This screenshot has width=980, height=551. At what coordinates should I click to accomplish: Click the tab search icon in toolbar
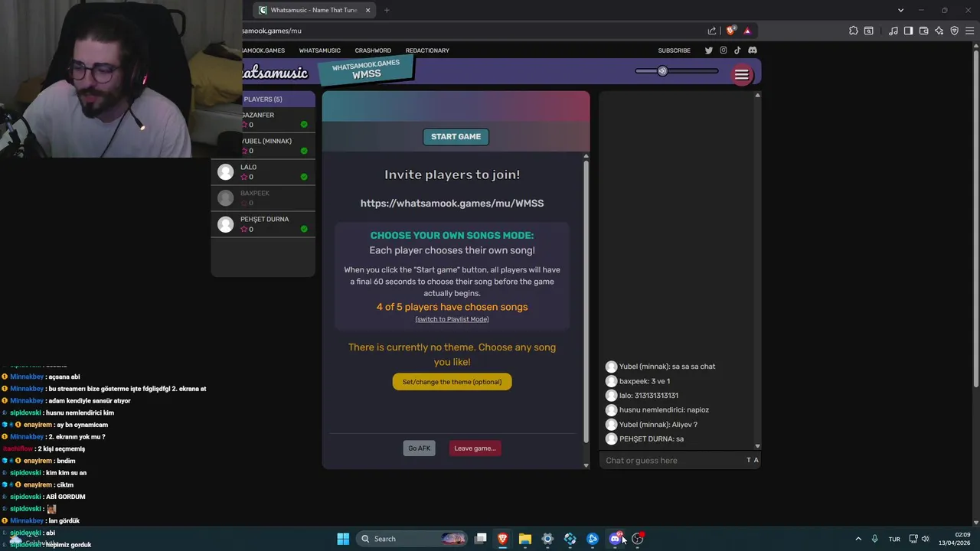869,31
